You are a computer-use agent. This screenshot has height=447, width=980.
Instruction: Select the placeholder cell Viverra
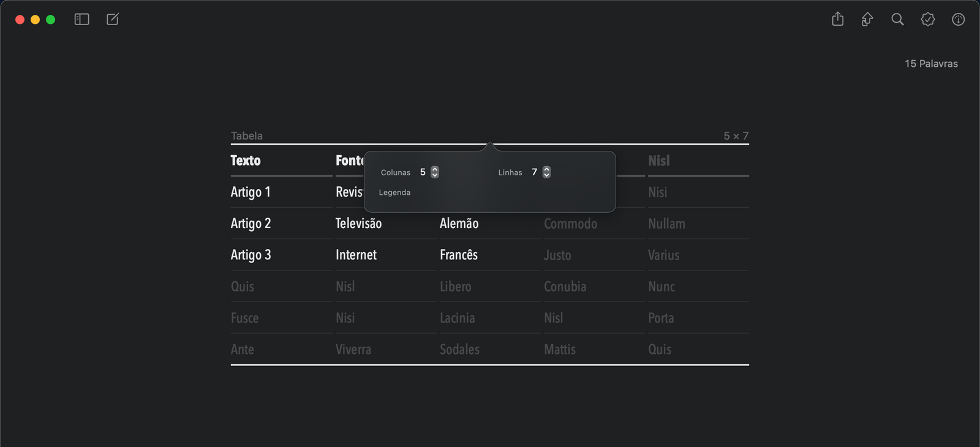pyautogui.click(x=353, y=350)
